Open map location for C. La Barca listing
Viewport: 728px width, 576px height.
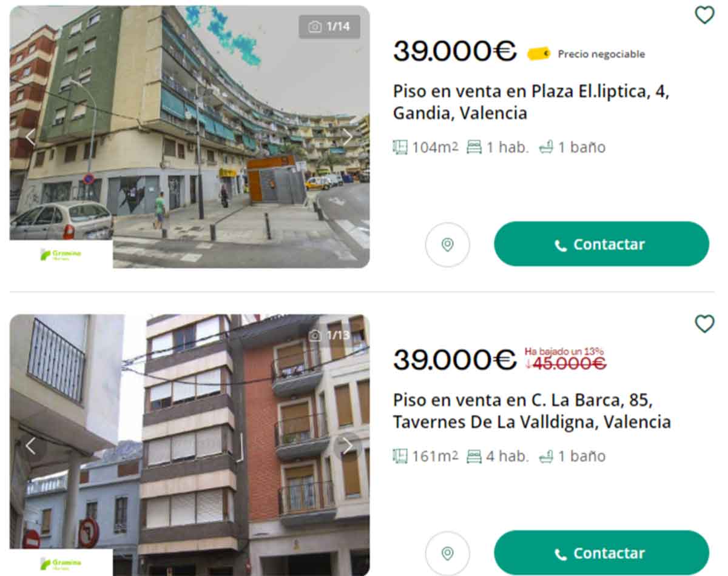pos(448,554)
